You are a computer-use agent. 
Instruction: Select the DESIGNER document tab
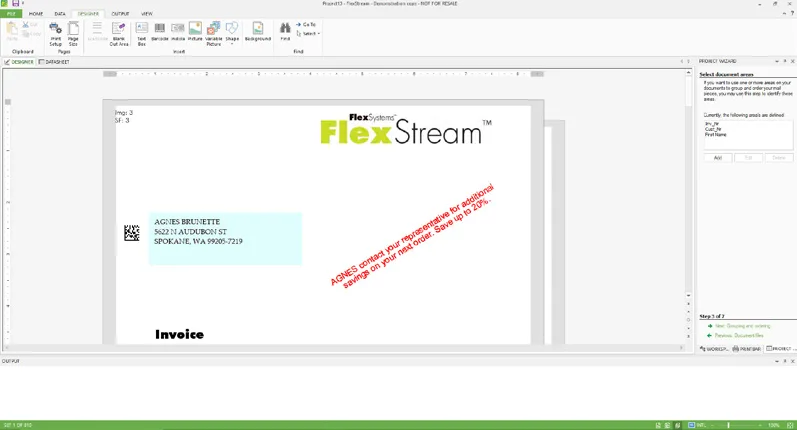tap(19, 62)
